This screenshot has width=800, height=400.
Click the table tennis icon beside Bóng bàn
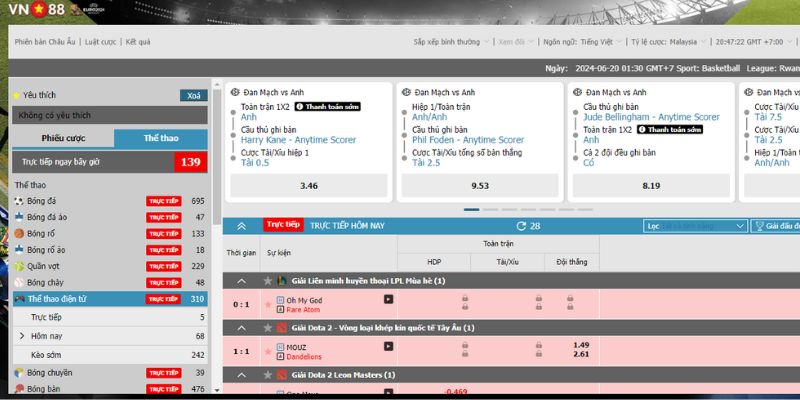click(19, 389)
